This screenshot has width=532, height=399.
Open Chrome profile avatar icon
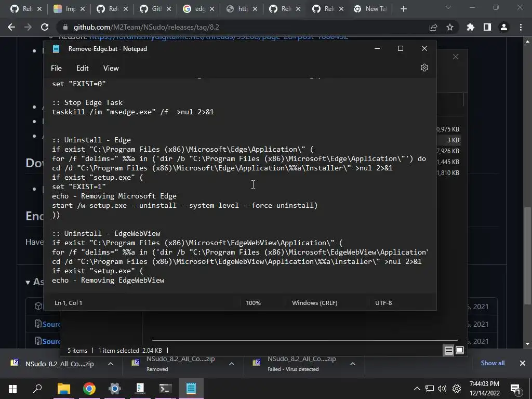click(504, 27)
